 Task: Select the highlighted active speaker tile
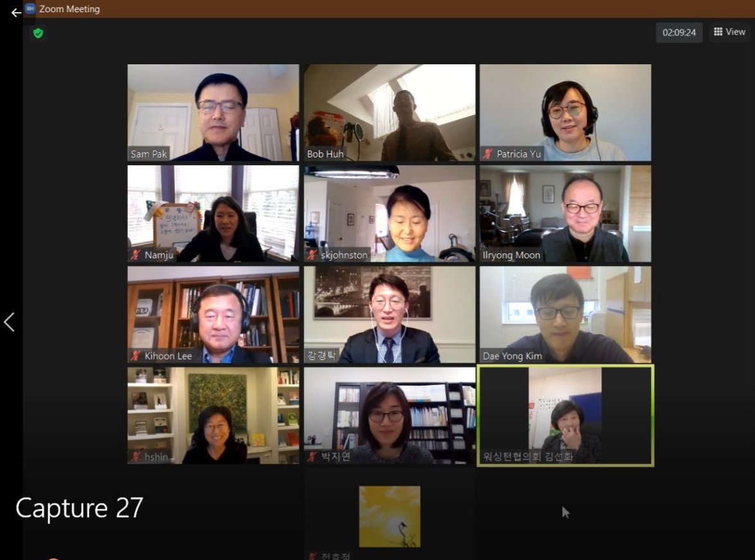(x=565, y=415)
